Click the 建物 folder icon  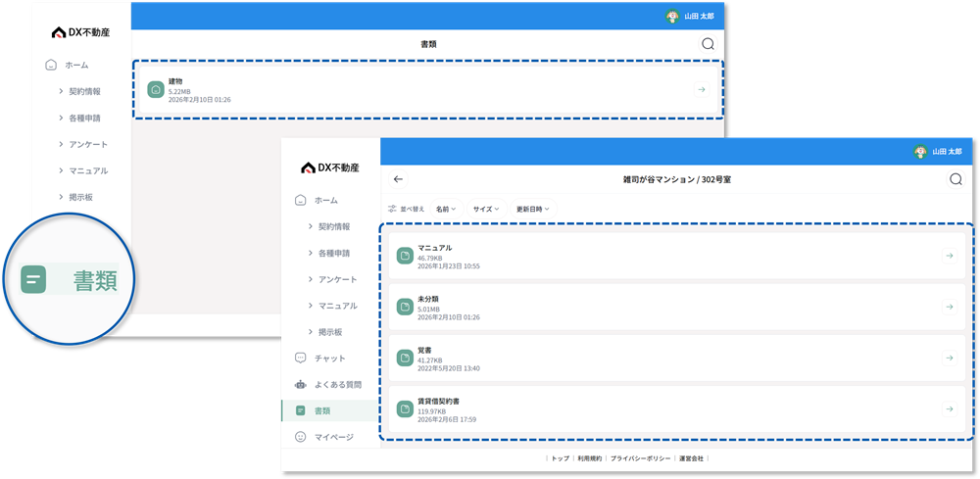(156, 90)
